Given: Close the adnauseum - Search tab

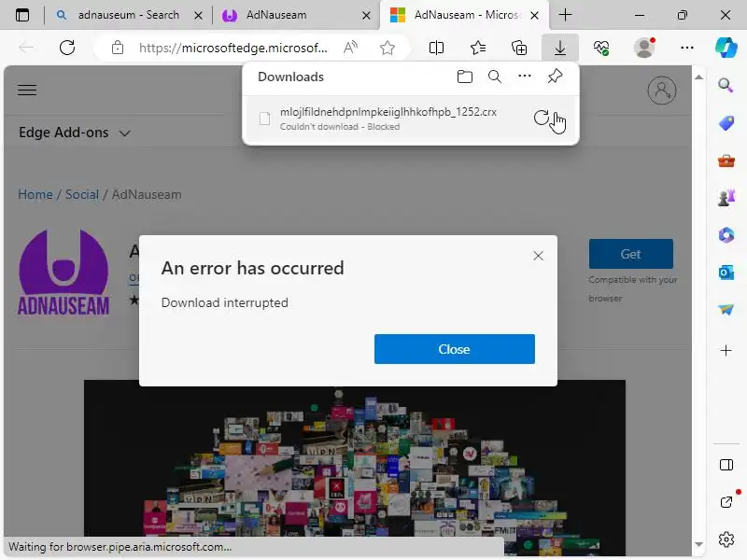Looking at the screenshot, I should (198, 16).
